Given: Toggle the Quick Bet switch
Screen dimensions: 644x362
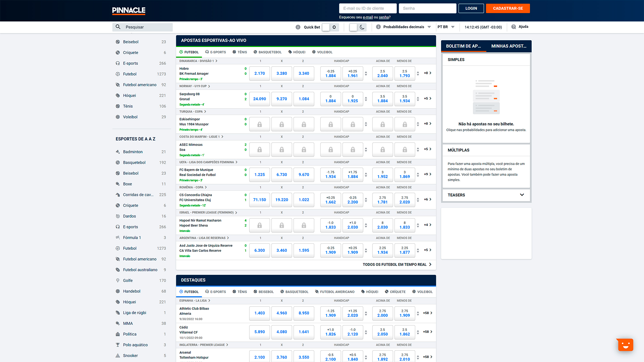Looking at the screenshot, I should pos(330,27).
